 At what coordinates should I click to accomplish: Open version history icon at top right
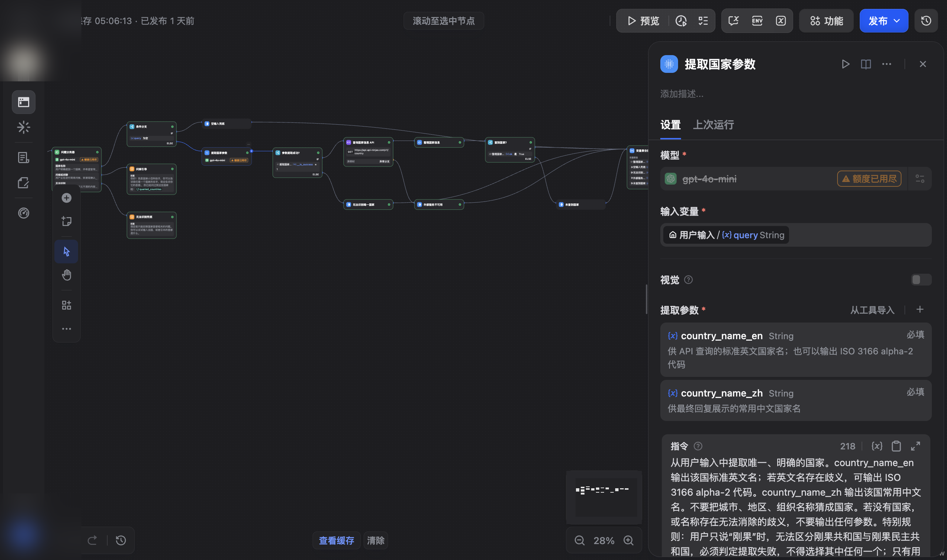click(x=926, y=21)
